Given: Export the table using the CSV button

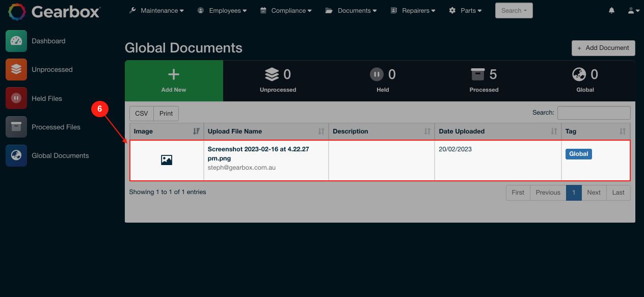Looking at the screenshot, I should pos(141,113).
